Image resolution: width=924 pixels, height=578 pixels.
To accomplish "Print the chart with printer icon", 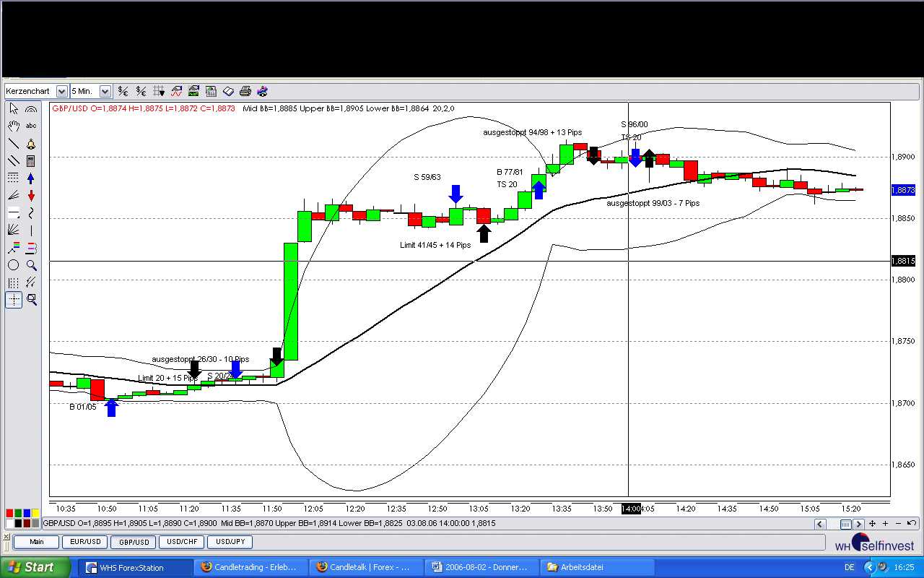I will 245,91.
